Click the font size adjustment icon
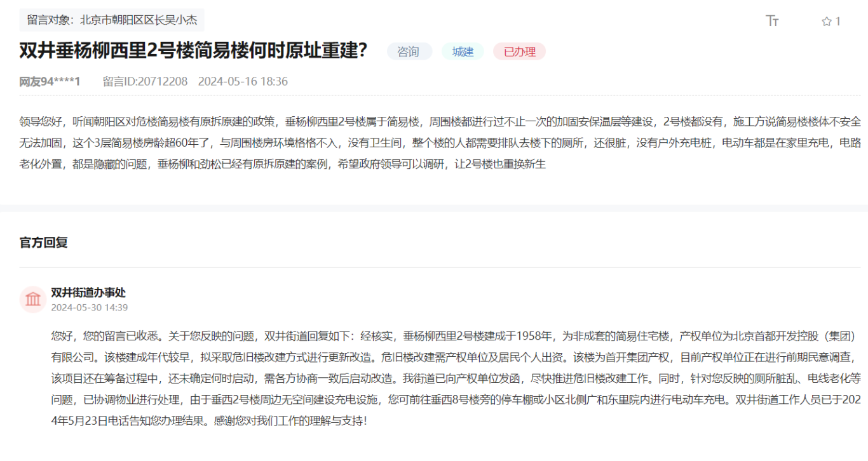 pyautogui.click(x=772, y=21)
